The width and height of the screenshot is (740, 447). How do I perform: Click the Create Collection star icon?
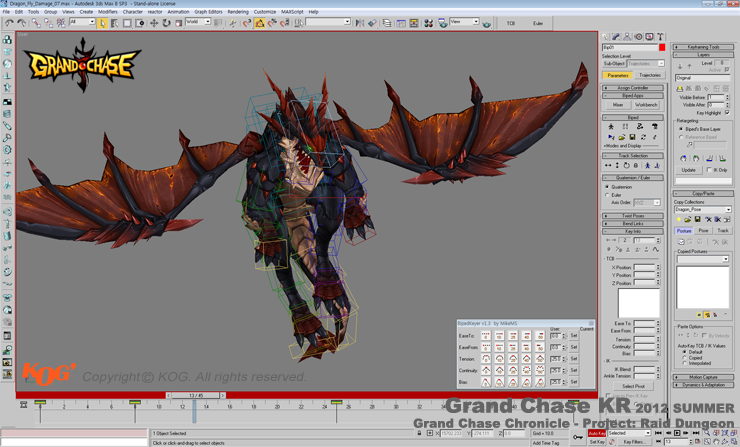coord(679,219)
